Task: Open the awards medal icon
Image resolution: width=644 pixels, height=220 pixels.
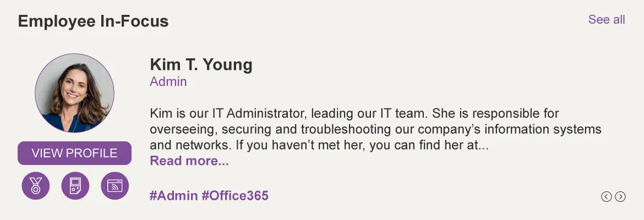Action: [36, 186]
